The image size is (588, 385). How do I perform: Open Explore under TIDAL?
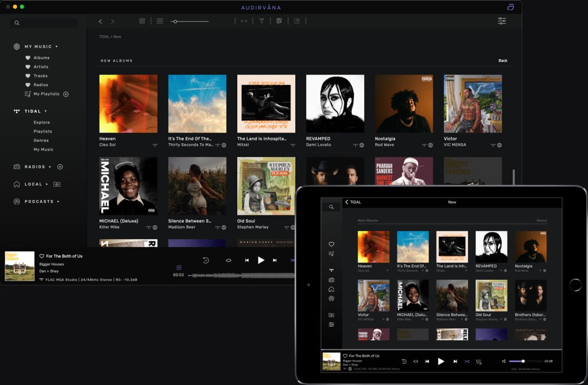41,122
